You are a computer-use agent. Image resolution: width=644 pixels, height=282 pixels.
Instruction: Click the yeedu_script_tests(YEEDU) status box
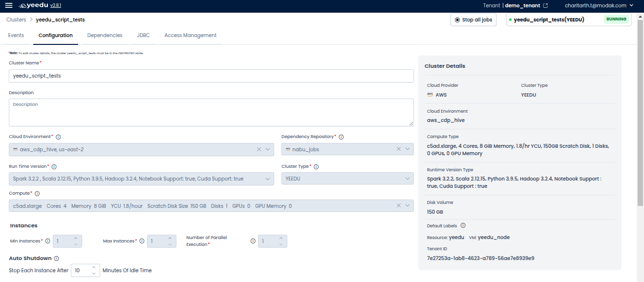(569, 20)
